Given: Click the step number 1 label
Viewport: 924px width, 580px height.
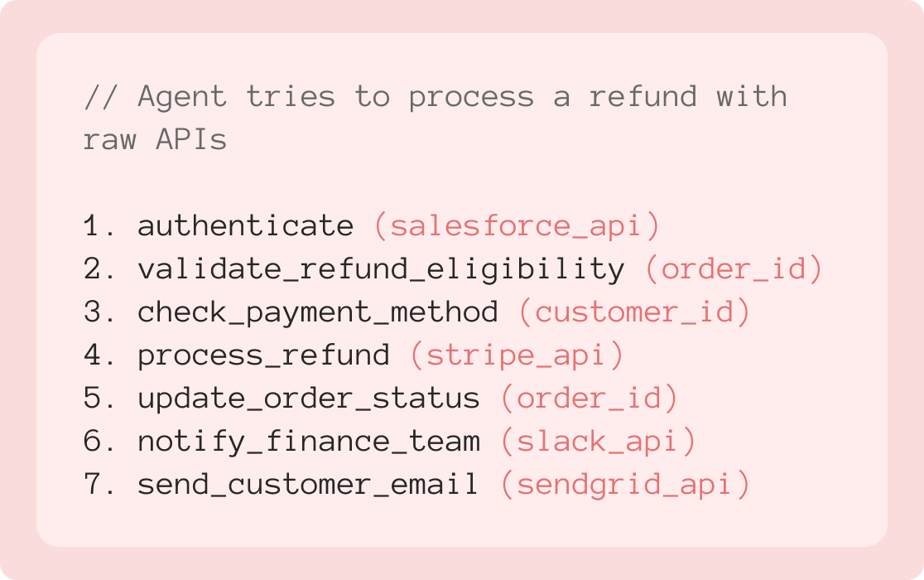Looking at the screenshot, I should (96, 226).
